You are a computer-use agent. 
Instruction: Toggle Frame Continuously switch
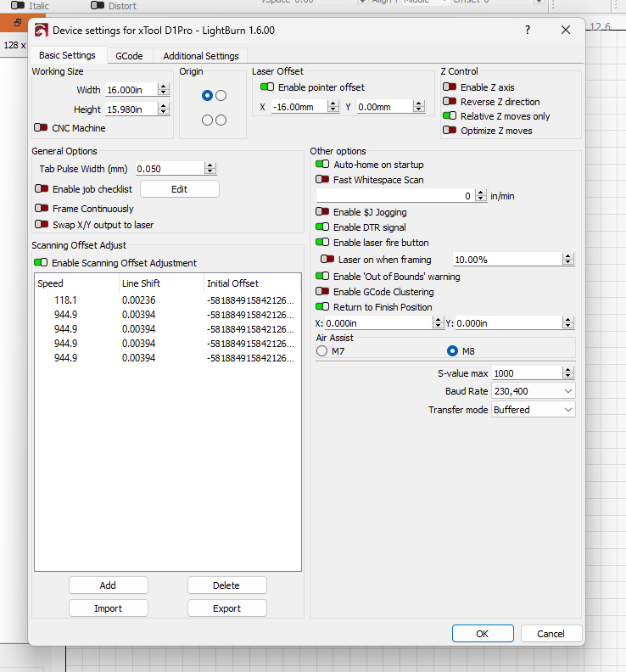pos(42,208)
